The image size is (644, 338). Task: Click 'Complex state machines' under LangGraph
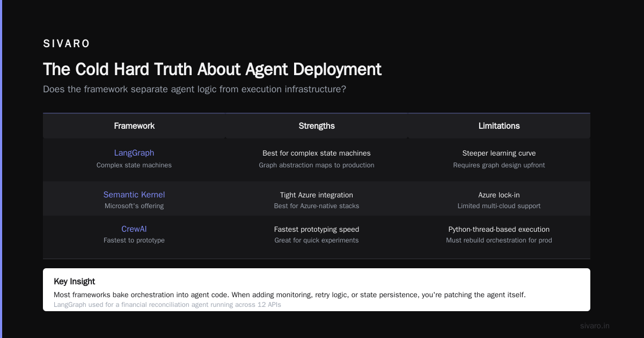(x=134, y=165)
